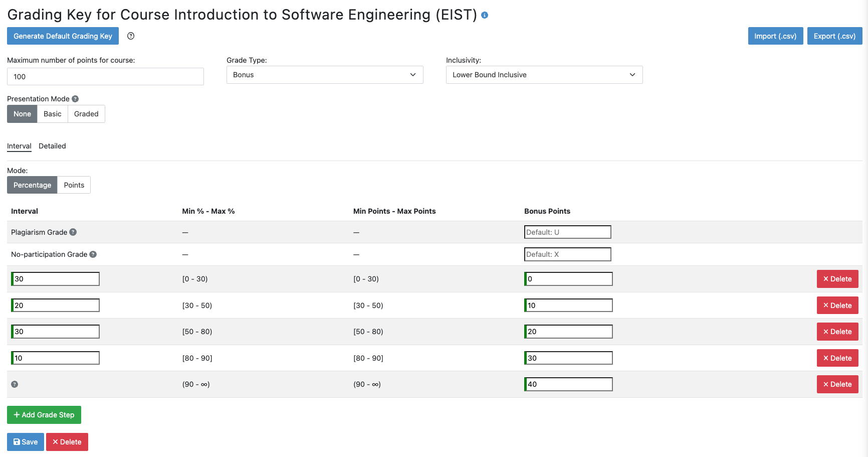
Task: Focus the maximum number of points field
Action: 105,77
